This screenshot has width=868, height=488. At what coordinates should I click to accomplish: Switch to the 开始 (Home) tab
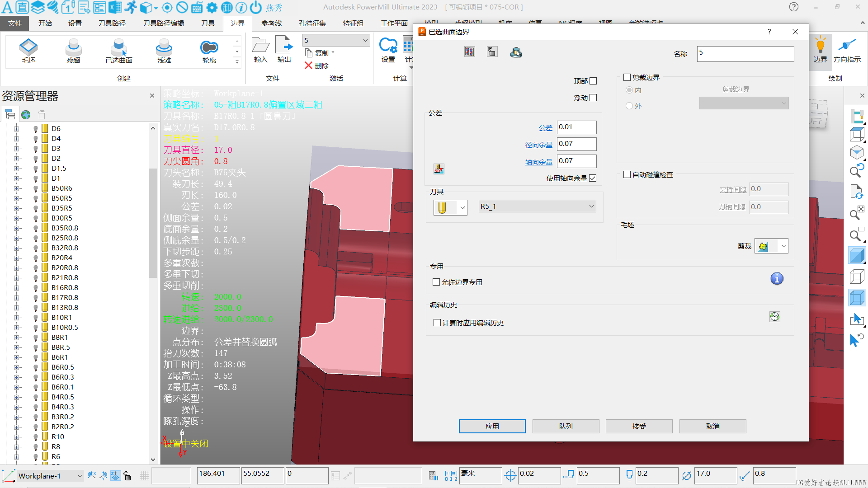(x=45, y=23)
